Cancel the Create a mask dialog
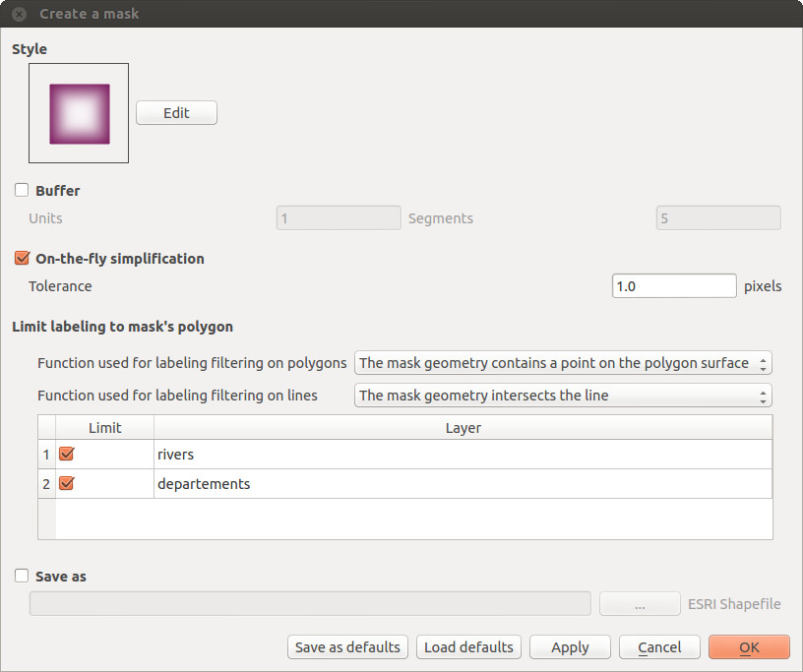 coord(659,647)
